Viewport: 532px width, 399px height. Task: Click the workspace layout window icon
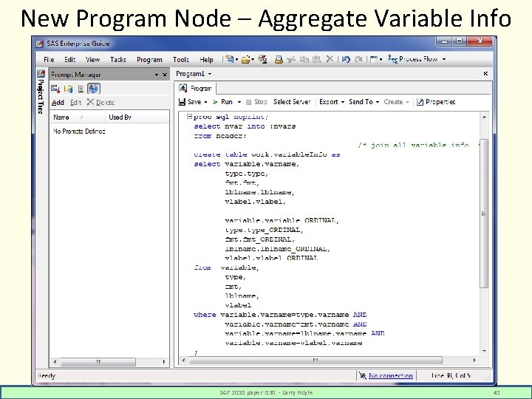(x=374, y=59)
